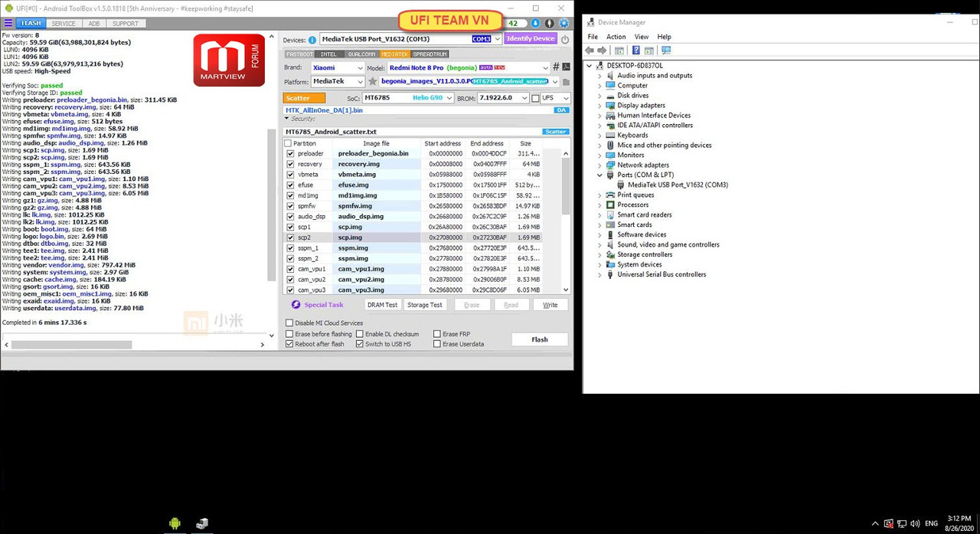Uncheck Reboot after flash
980x534 pixels.
pyautogui.click(x=289, y=344)
